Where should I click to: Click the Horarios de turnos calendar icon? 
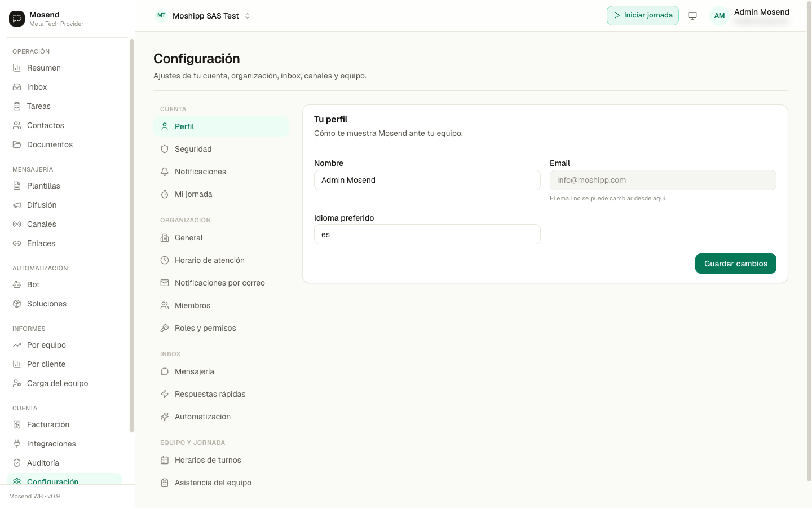(x=165, y=460)
